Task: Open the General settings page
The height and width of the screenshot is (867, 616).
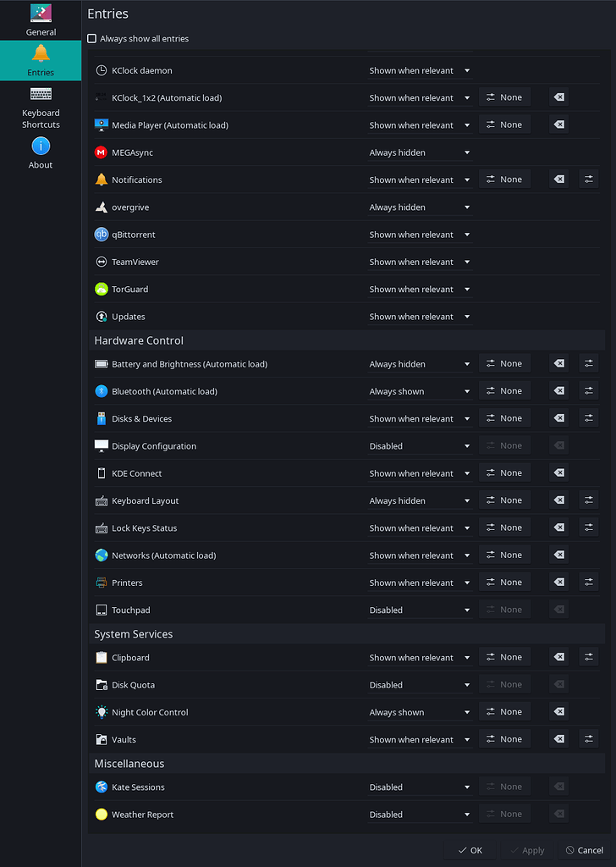Action: [41, 20]
